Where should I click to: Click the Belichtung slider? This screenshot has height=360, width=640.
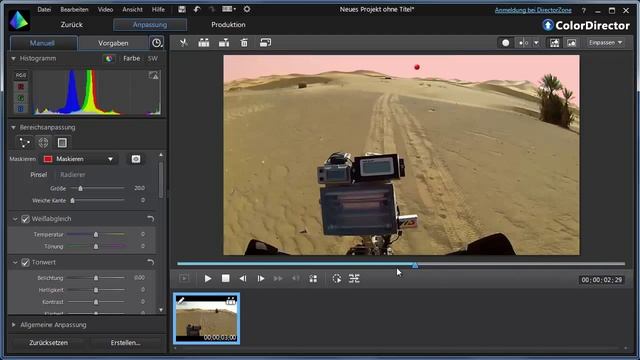[x=96, y=278]
